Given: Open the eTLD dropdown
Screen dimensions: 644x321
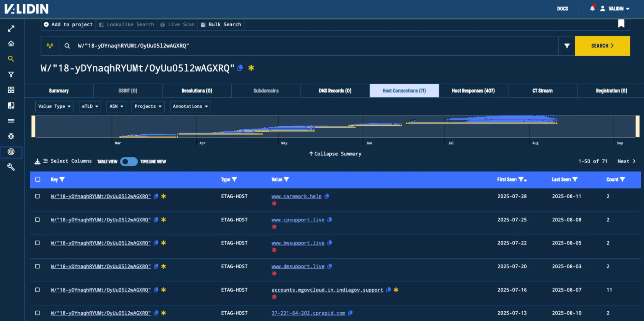Looking at the screenshot, I should click(90, 107).
